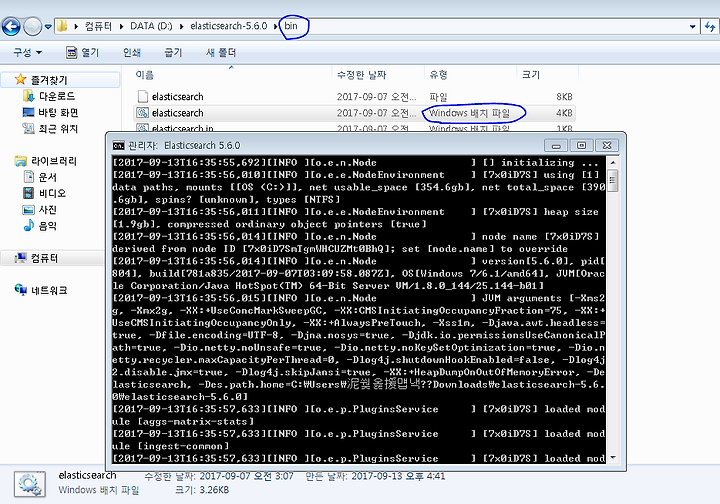Click the 컴퓨터 monitor icon in navigation pane
The width and height of the screenshot is (720, 504).
(x=21, y=258)
